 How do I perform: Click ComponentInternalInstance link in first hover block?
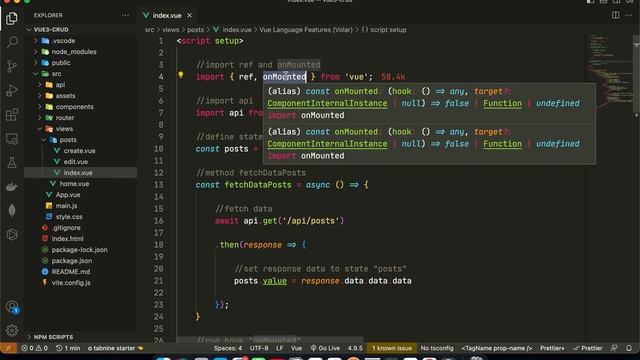[x=327, y=103]
